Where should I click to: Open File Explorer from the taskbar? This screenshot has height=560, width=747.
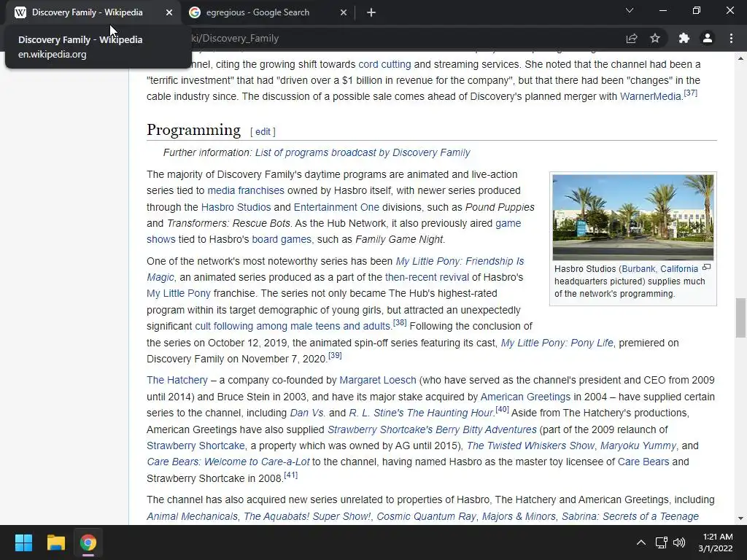55,542
